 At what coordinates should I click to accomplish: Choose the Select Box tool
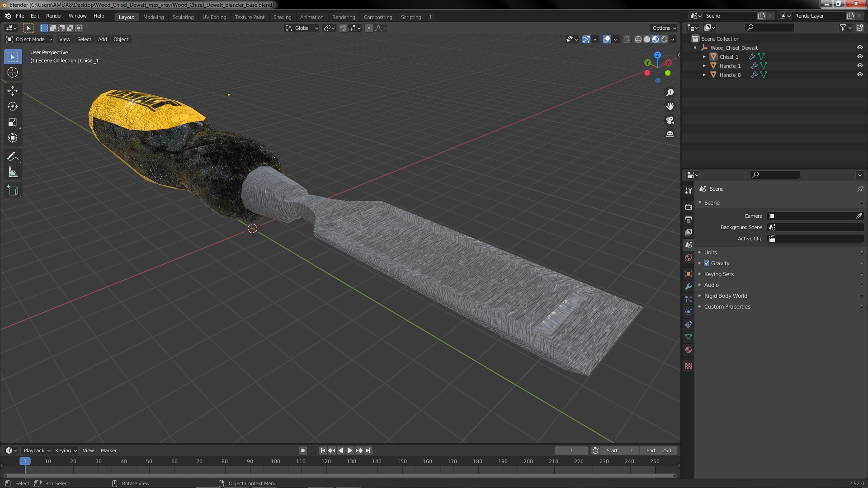click(13, 57)
